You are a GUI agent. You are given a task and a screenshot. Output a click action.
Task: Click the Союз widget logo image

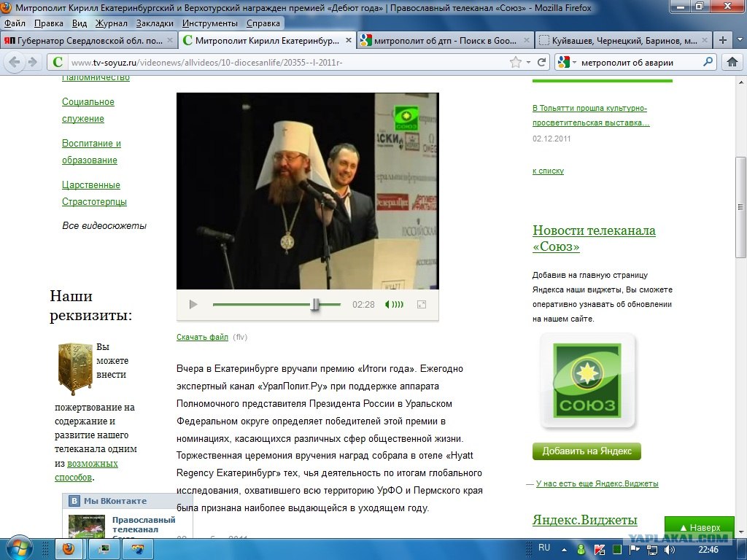587,381
